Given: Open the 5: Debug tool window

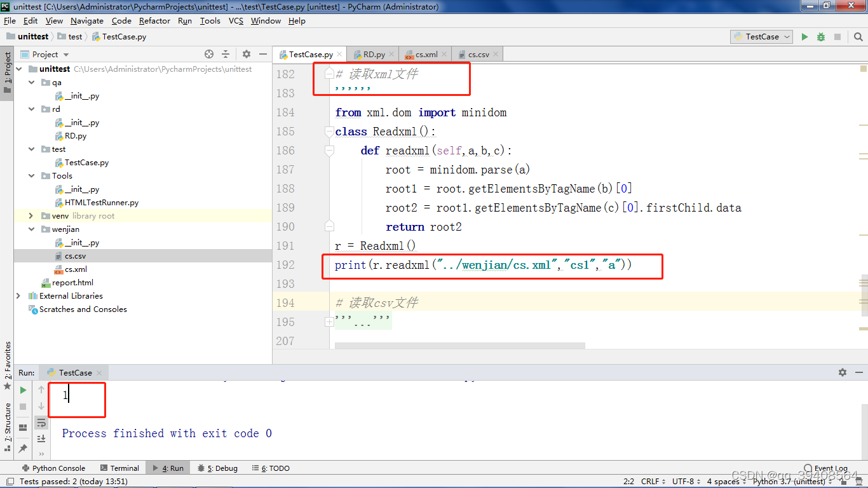Looking at the screenshot, I should [x=219, y=468].
